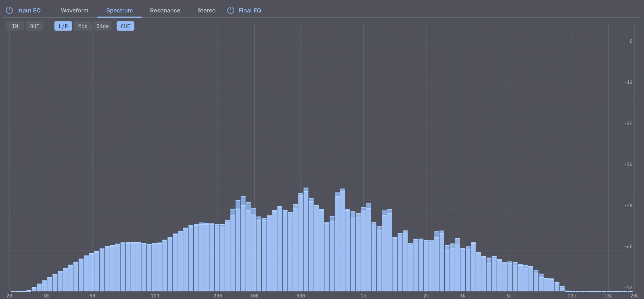Screen dimensions: 644x299
Task: Toggle the Final EQ power icon
Action: click(231, 10)
